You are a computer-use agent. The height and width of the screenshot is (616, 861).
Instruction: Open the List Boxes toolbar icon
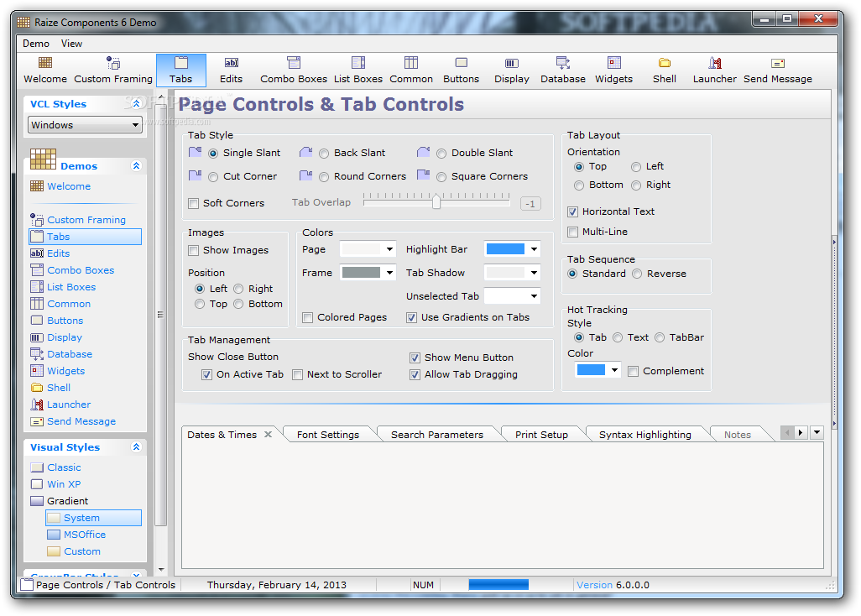pos(358,63)
